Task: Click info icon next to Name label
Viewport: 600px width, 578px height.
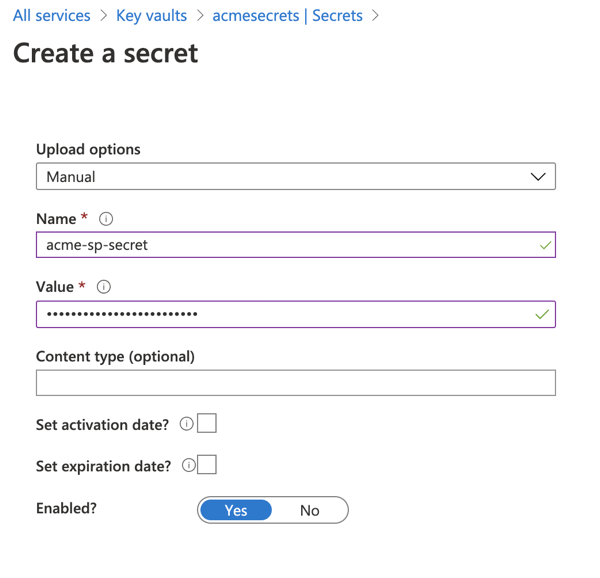Action: point(106,219)
